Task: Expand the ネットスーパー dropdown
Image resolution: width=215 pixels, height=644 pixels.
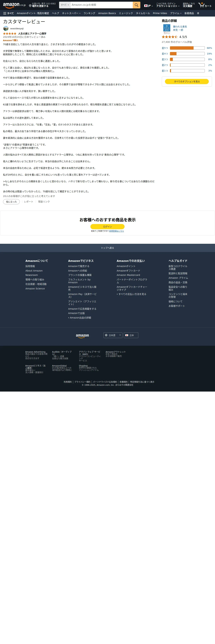Action: click(71, 13)
